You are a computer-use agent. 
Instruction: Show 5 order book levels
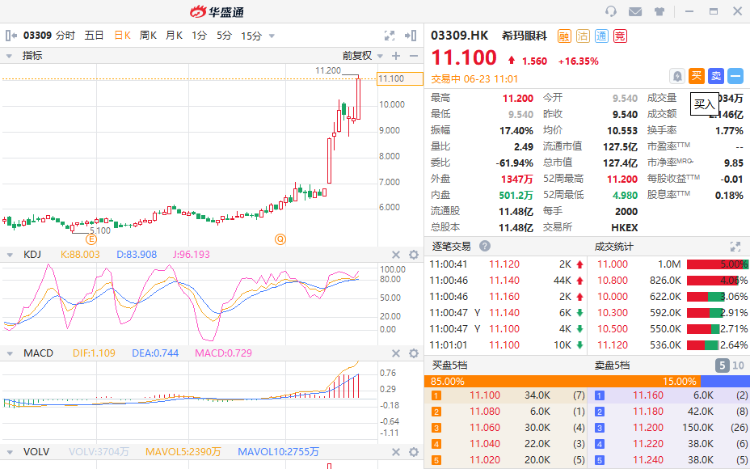(722, 366)
